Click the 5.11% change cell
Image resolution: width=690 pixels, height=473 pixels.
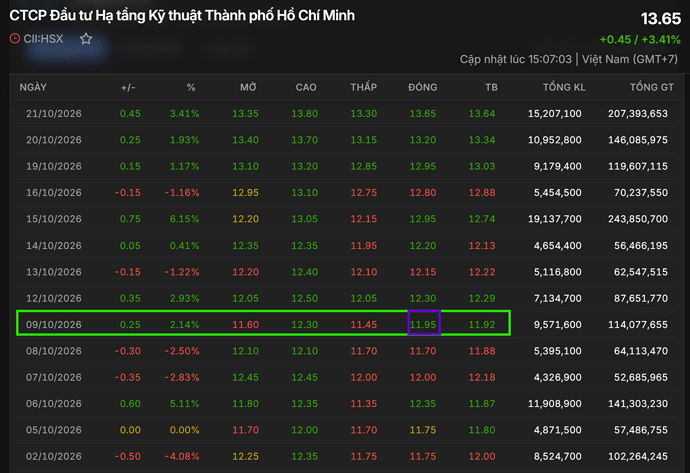(184, 404)
